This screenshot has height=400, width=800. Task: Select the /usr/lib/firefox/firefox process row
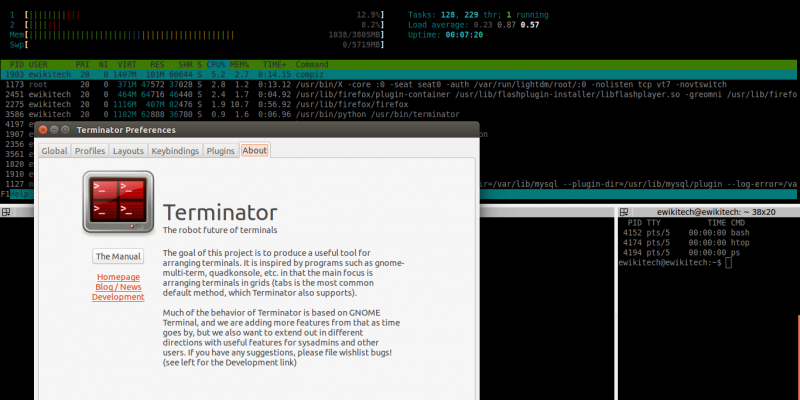click(x=398, y=104)
